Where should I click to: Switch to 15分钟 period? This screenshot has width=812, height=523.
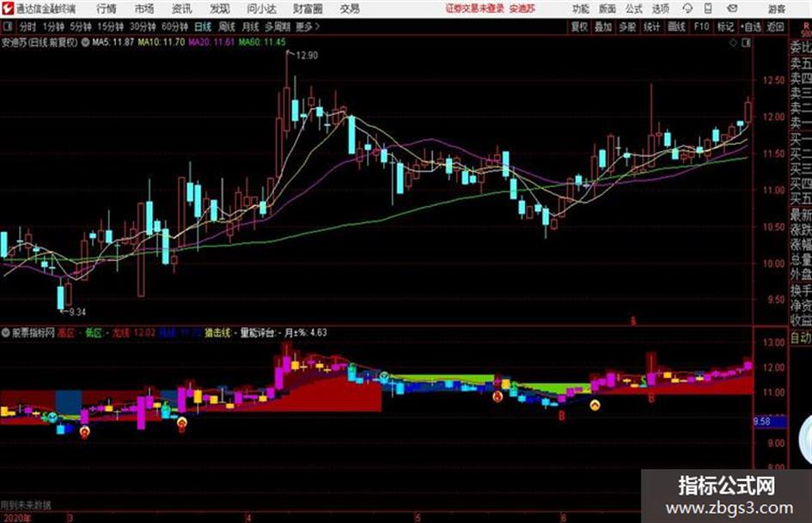click(111, 27)
